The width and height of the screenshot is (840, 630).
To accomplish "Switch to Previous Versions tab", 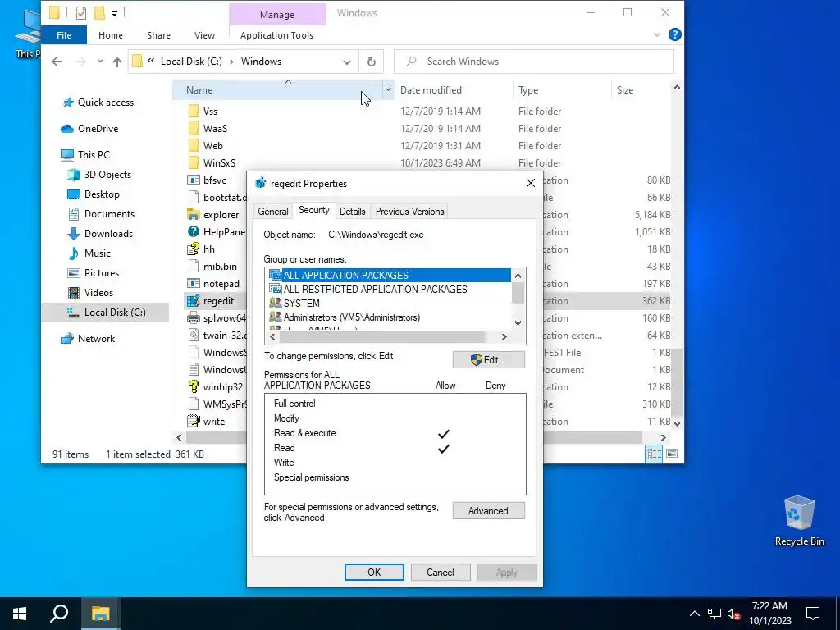I will pos(410,212).
